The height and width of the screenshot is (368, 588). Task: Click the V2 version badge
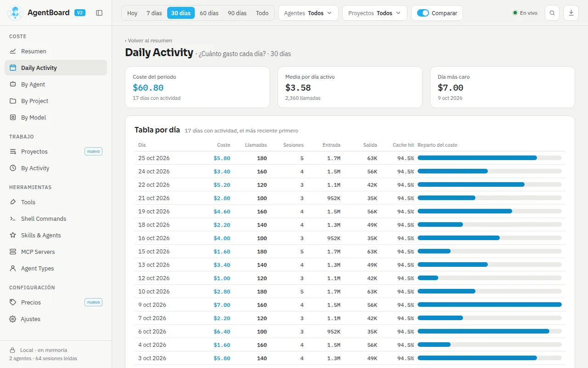pos(80,13)
